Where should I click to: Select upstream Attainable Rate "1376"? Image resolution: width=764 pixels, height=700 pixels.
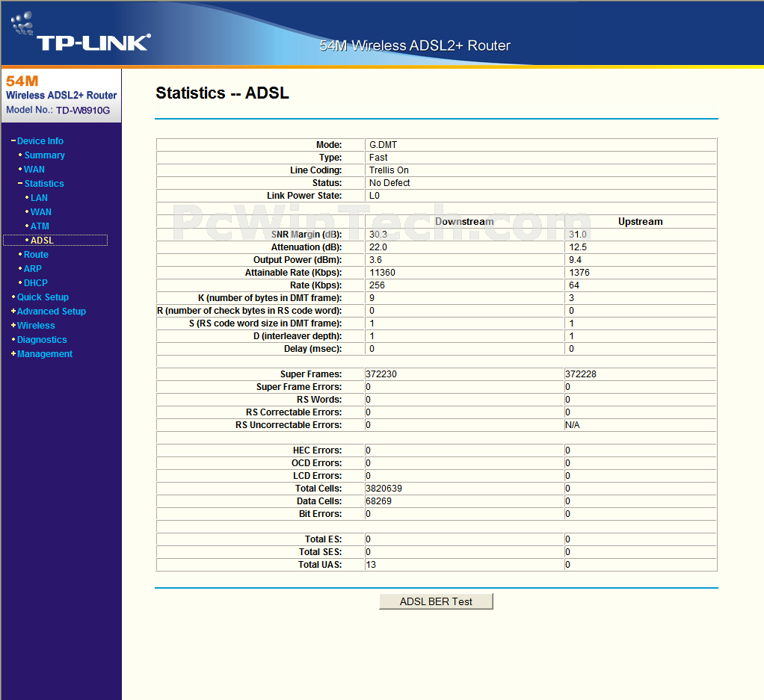[x=579, y=272]
